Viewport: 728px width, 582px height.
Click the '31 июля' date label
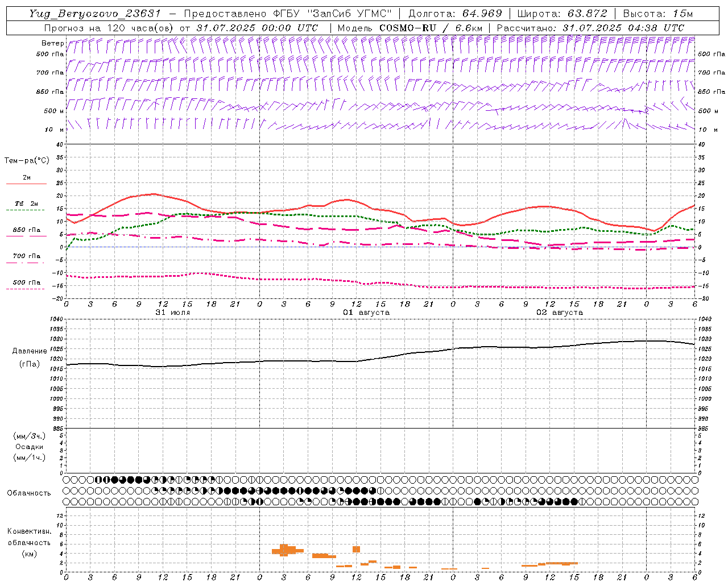tap(173, 313)
